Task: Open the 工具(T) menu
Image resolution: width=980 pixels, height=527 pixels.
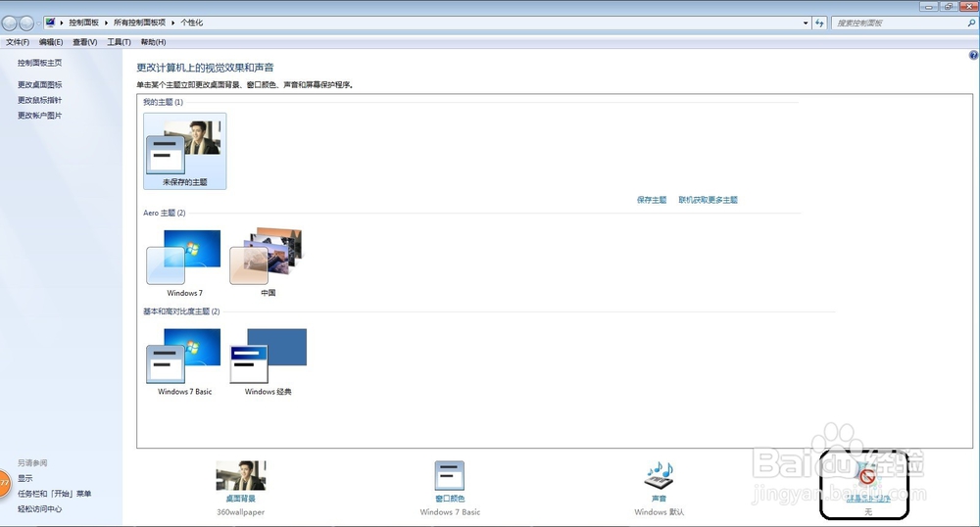Action: click(x=119, y=42)
